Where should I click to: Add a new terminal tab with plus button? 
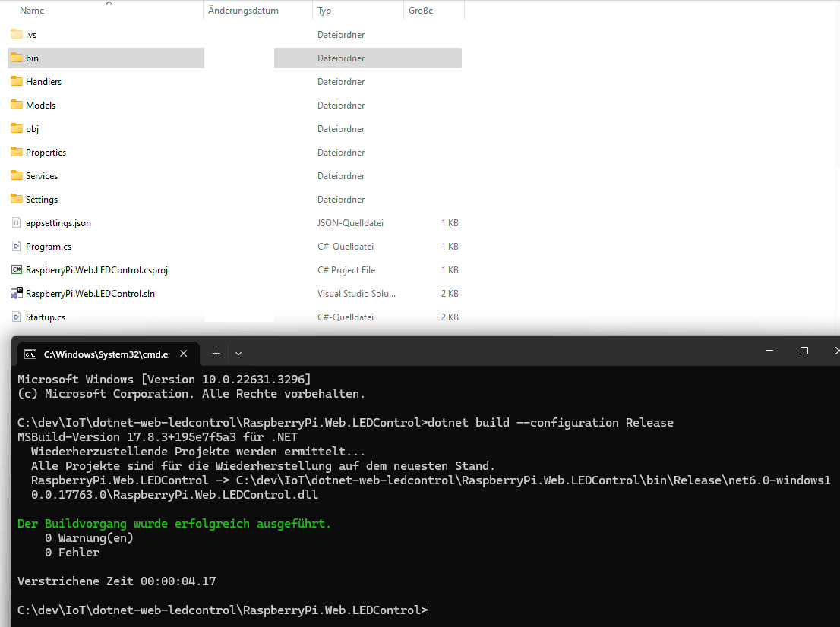pyautogui.click(x=216, y=354)
